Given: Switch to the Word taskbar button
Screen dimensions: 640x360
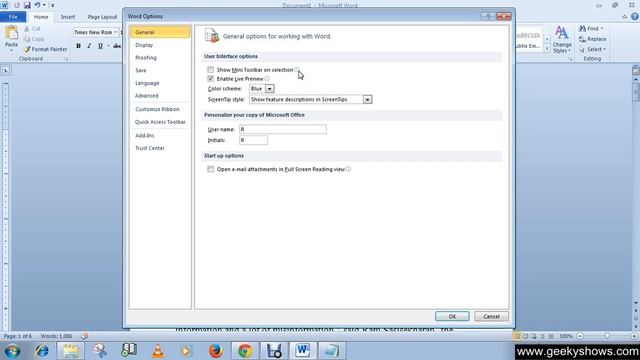Looking at the screenshot, I should (303, 351).
